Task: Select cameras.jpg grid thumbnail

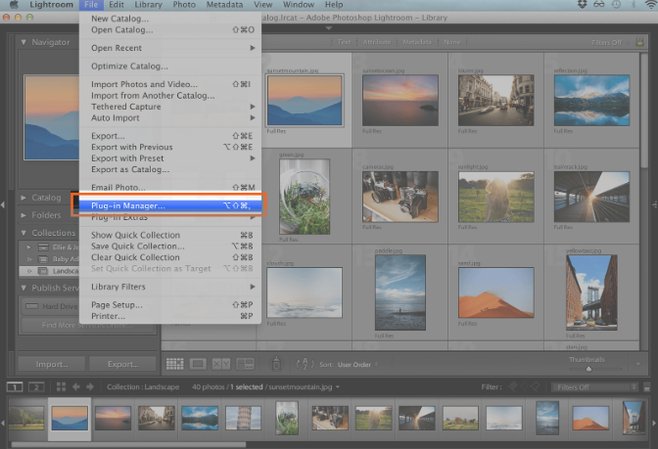Action: click(400, 196)
